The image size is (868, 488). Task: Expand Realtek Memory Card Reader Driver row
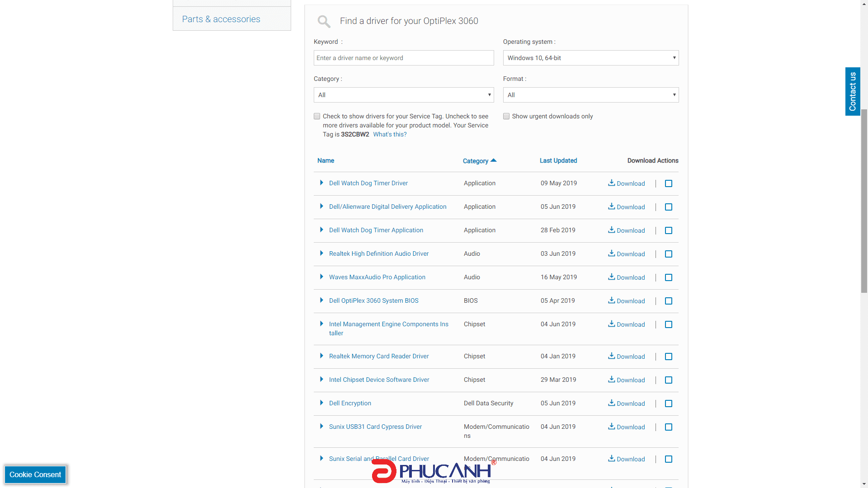point(321,356)
